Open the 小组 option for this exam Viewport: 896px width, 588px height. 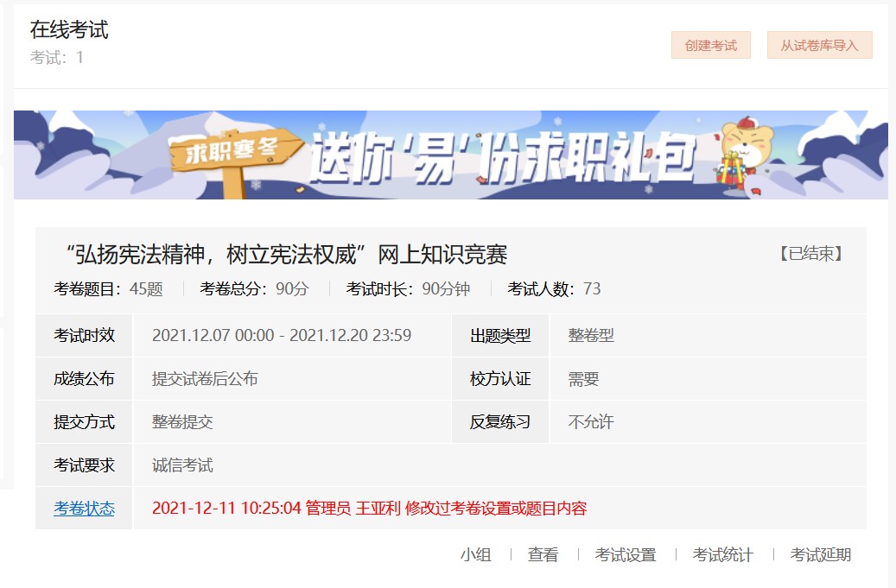(475, 555)
